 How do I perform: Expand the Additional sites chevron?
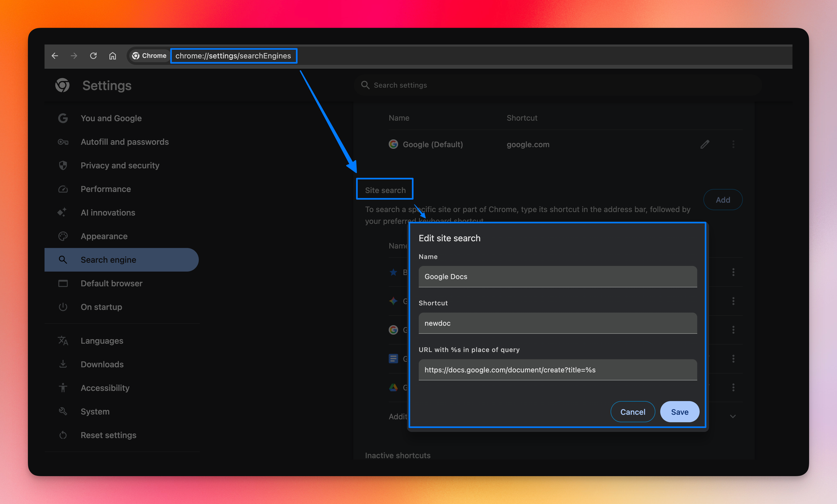(x=733, y=417)
